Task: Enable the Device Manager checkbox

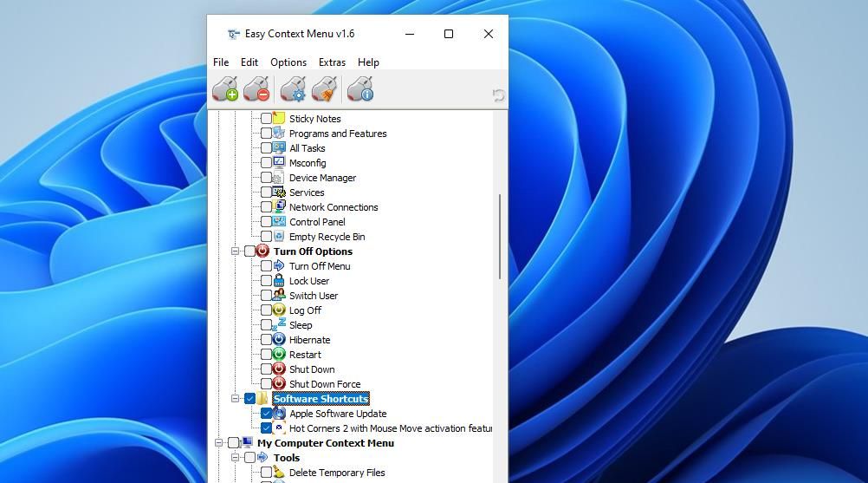Action: (x=266, y=178)
